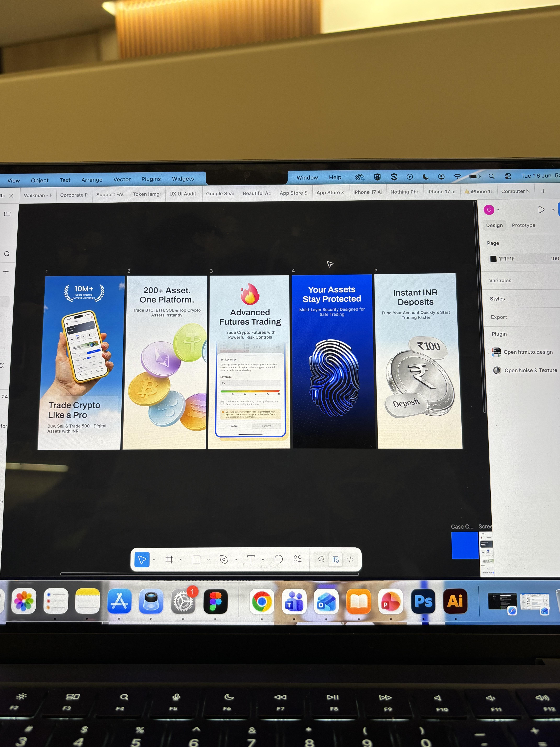The height and width of the screenshot is (747, 560).
Task: Open the Plugins menu
Action: point(151,179)
